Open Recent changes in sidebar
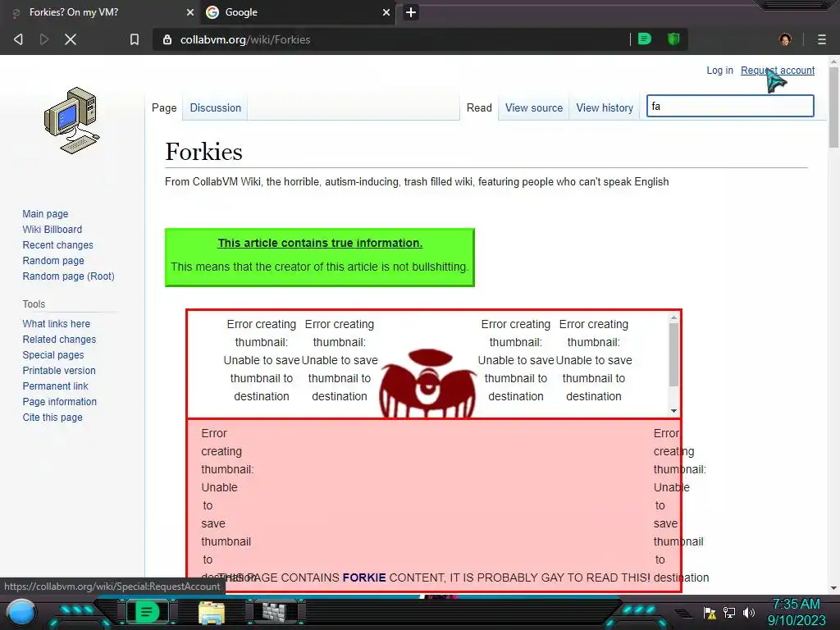840x630 pixels. point(57,244)
